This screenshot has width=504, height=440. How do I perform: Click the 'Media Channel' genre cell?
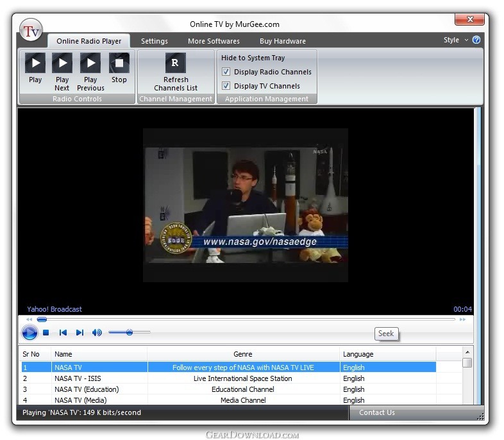click(x=243, y=400)
